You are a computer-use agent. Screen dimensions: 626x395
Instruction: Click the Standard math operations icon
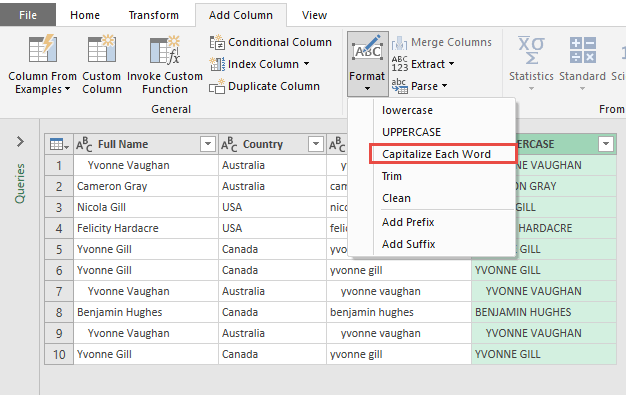pos(582,50)
